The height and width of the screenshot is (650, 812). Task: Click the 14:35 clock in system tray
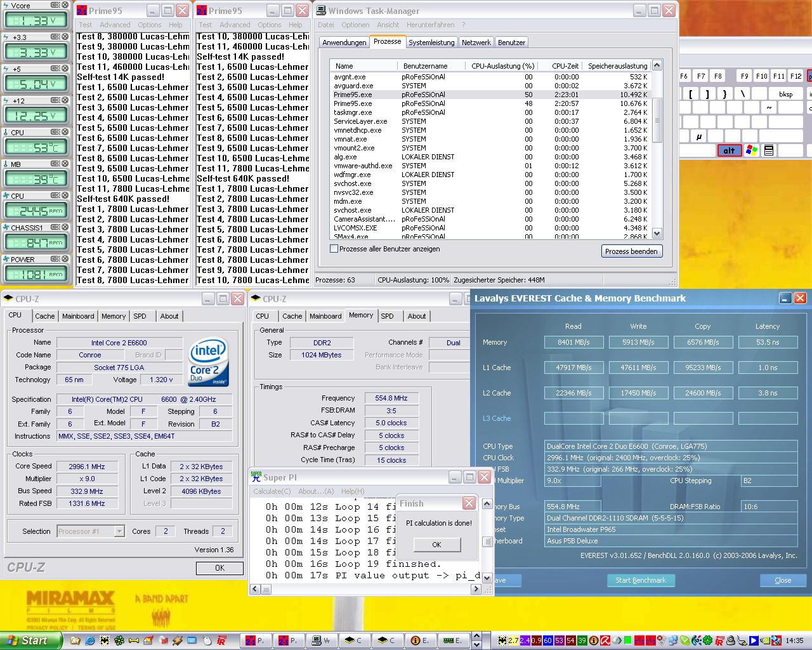pyautogui.click(x=794, y=640)
